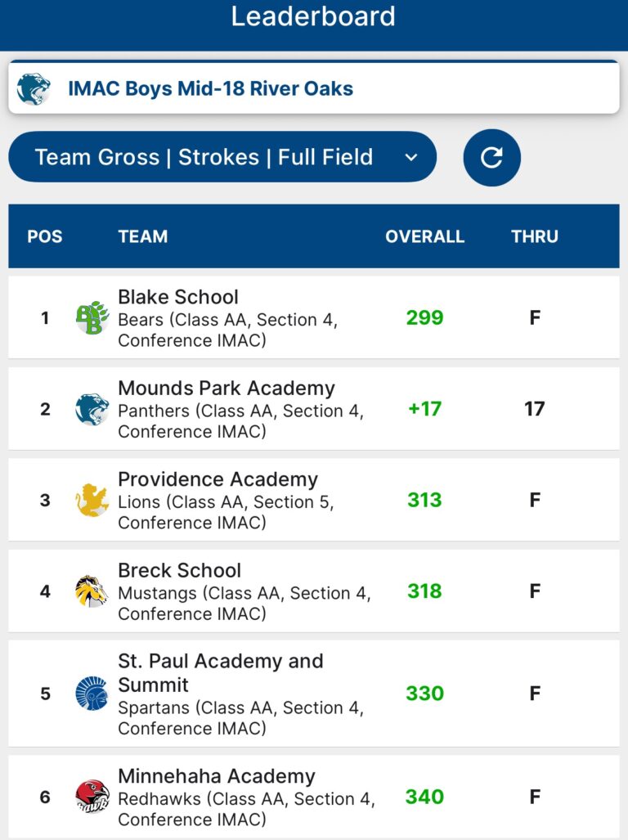Click Minnehaha Academy's 340 overall score
Viewport: 628px width, 840px height.
424,797
